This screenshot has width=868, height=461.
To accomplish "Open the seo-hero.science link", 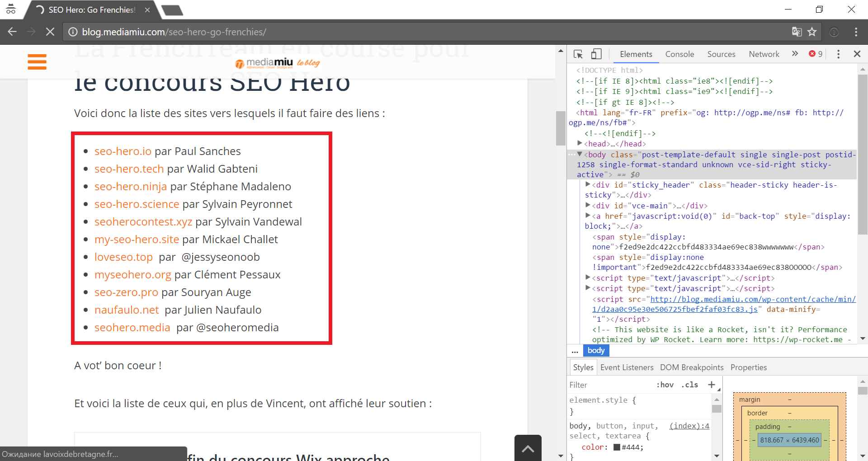I will pyautogui.click(x=137, y=204).
